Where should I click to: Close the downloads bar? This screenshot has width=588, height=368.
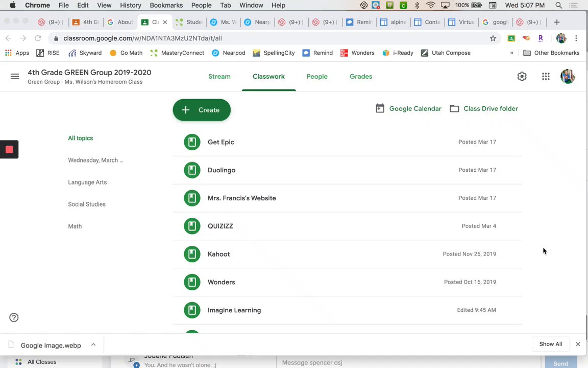(578, 344)
